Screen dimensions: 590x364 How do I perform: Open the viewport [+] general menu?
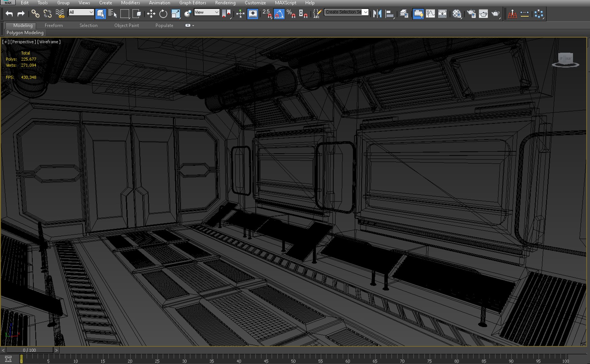pyautogui.click(x=6, y=42)
